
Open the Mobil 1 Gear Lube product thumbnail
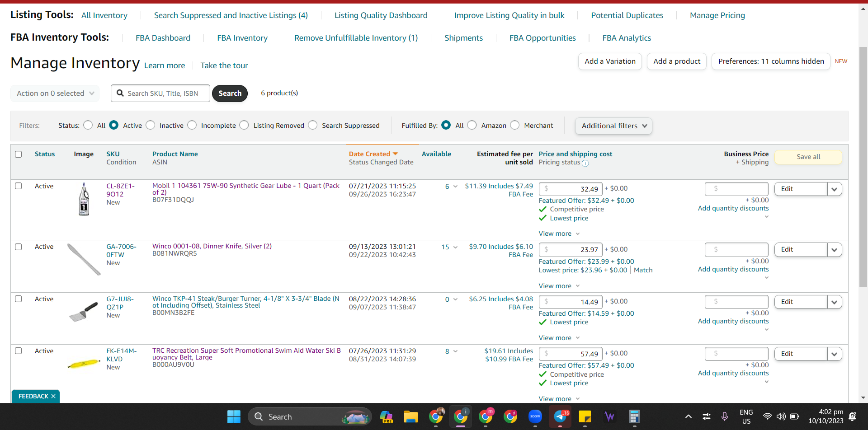click(84, 199)
